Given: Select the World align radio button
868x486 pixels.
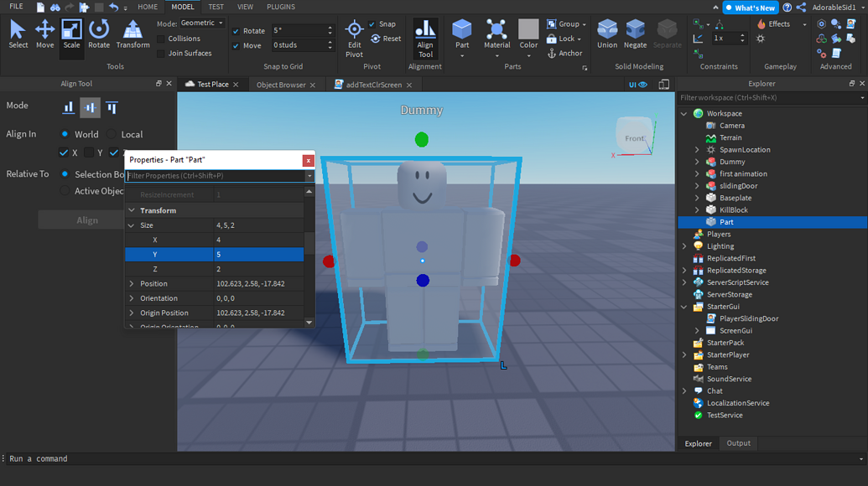Looking at the screenshot, I should point(65,134).
